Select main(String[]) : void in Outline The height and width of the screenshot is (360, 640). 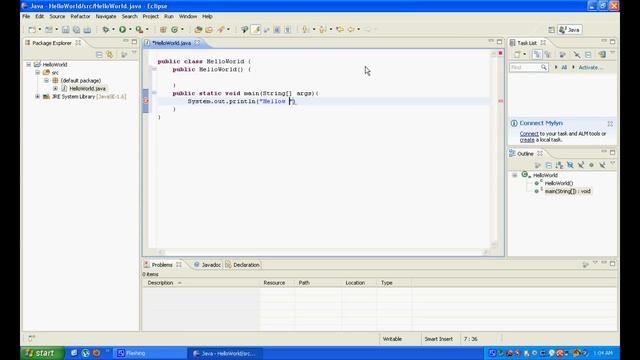(567, 191)
